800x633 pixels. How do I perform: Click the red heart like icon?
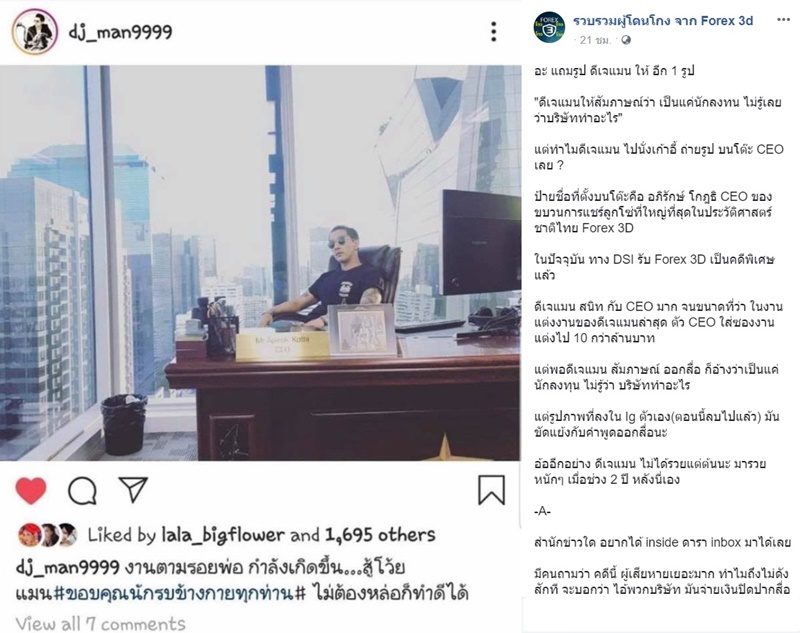(31, 491)
